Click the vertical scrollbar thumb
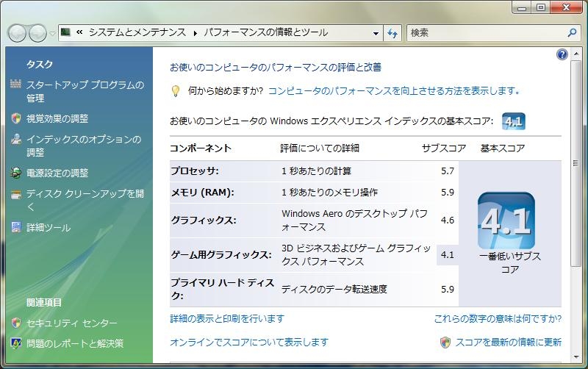The width and height of the screenshot is (588, 369). [x=576, y=163]
